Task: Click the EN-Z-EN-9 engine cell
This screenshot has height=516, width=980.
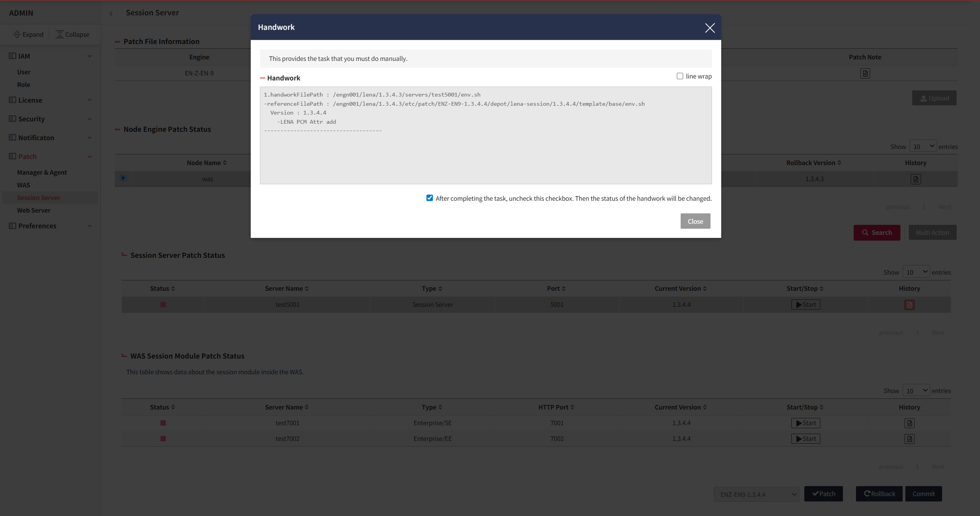Action: point(199,73)
